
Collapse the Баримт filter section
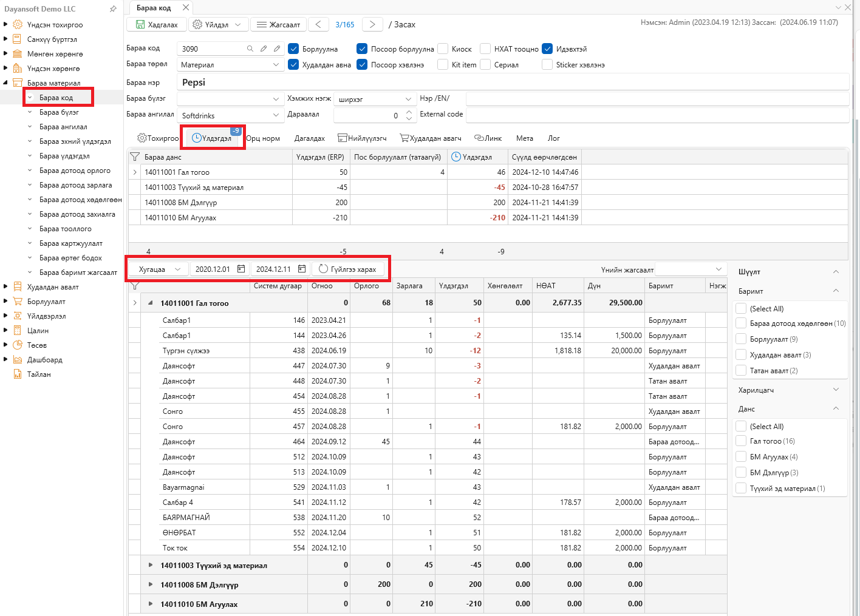tap(836, 291)
